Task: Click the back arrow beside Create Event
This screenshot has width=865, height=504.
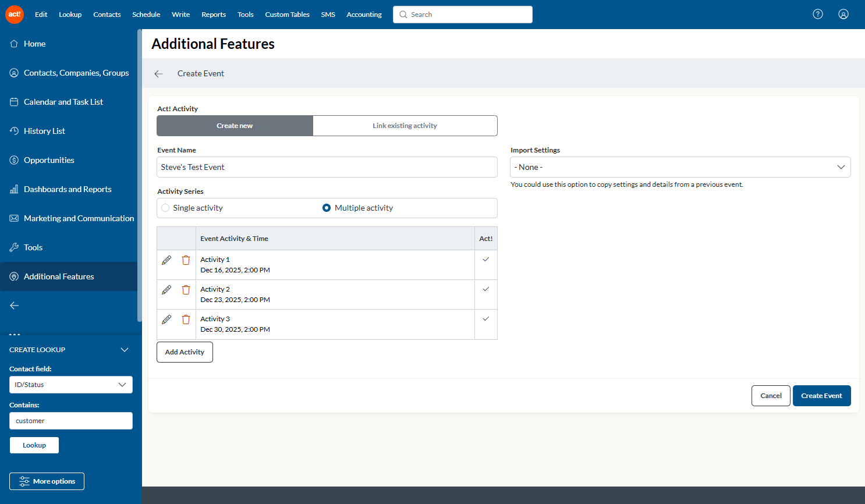Action: pos(158,74)
